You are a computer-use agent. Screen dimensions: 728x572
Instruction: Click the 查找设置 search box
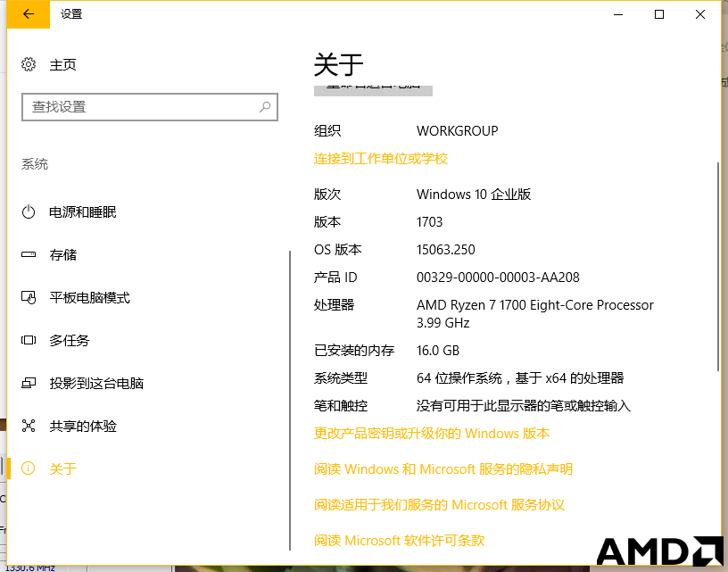(x=150, y=107)
